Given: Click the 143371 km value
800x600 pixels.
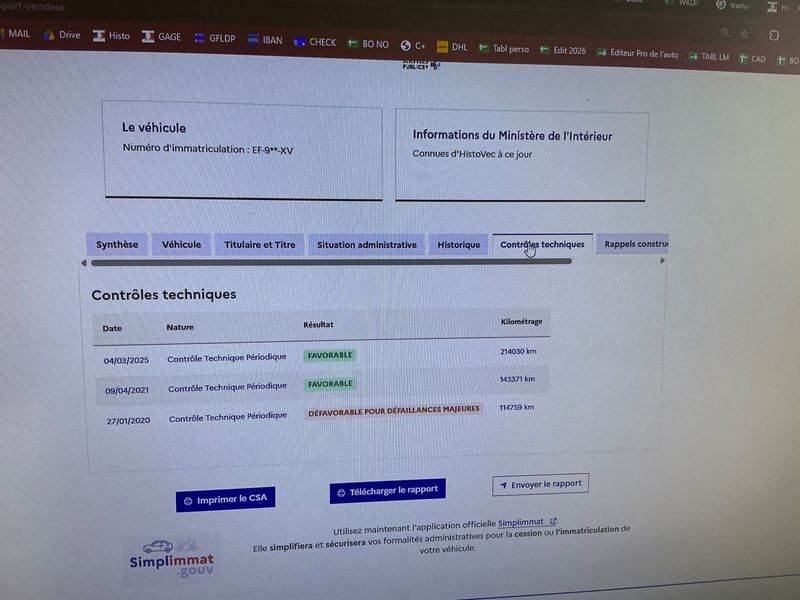Looking at the screenshot, I should (517, 379).
